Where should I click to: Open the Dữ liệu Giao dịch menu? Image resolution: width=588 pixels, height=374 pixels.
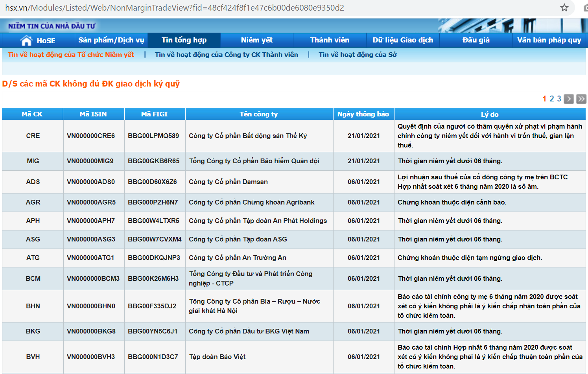tap(403, 40)
